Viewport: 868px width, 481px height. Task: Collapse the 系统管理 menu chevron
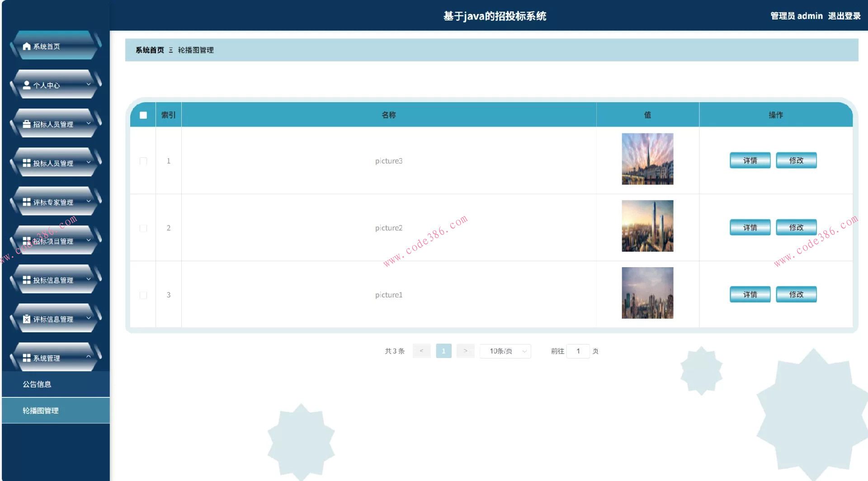[89, 357]
